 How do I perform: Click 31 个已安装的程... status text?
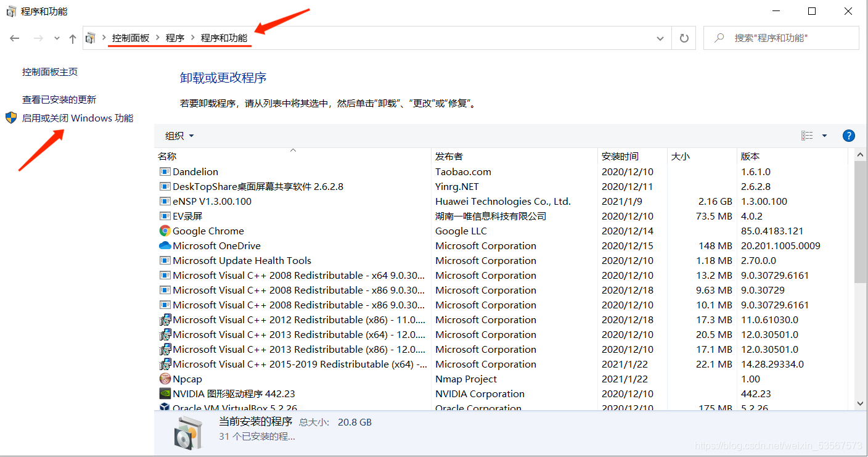257,436
